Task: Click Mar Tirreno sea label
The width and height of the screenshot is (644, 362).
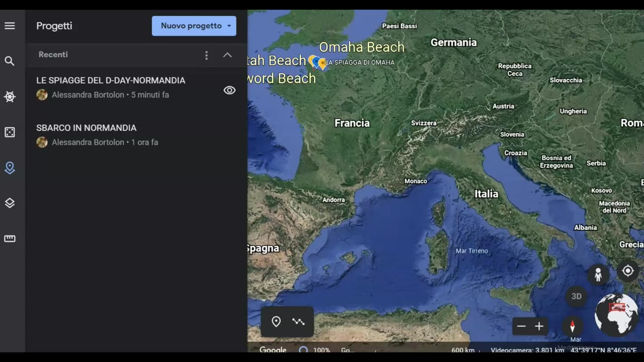Action: 472,251
